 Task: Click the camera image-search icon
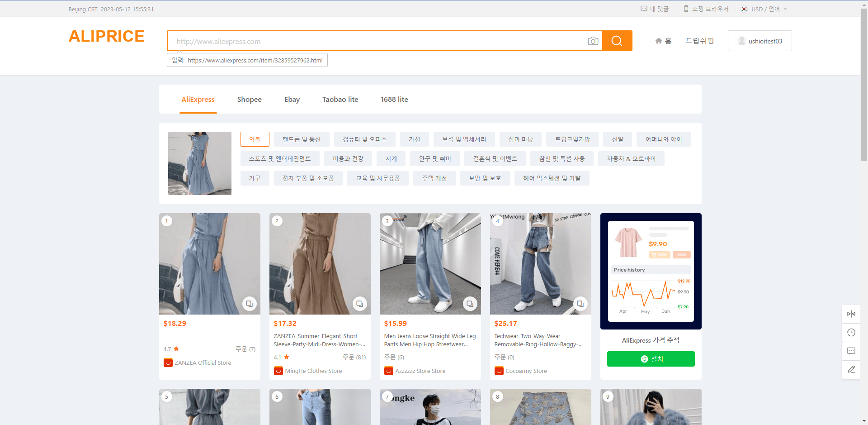click(593, 41)
